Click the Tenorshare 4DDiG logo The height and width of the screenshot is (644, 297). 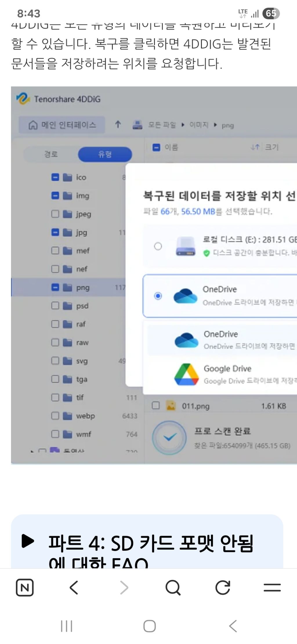tap(23, 99)
